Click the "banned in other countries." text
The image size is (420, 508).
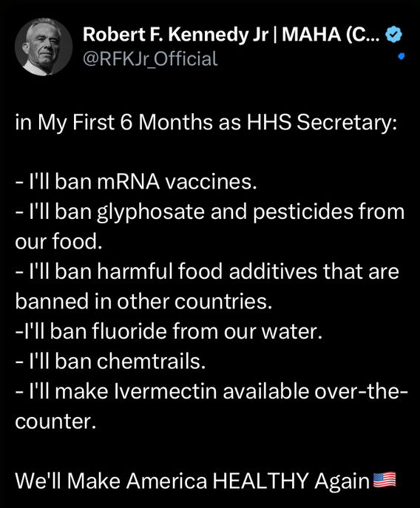pyautogui.click(x=143, y=301)
